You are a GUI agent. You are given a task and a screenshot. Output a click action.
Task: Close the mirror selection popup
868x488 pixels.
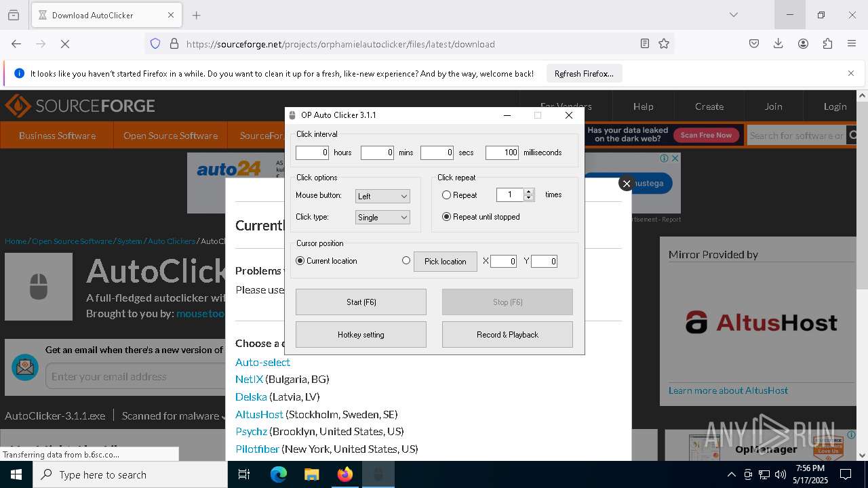[627, 183]
